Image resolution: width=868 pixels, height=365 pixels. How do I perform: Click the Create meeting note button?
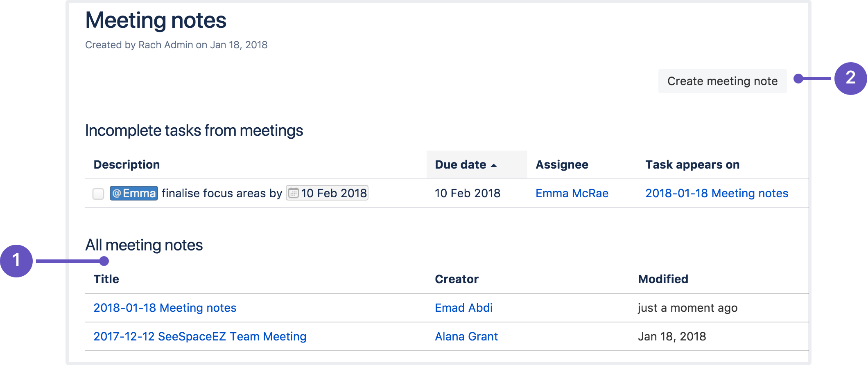pos(722,81)
